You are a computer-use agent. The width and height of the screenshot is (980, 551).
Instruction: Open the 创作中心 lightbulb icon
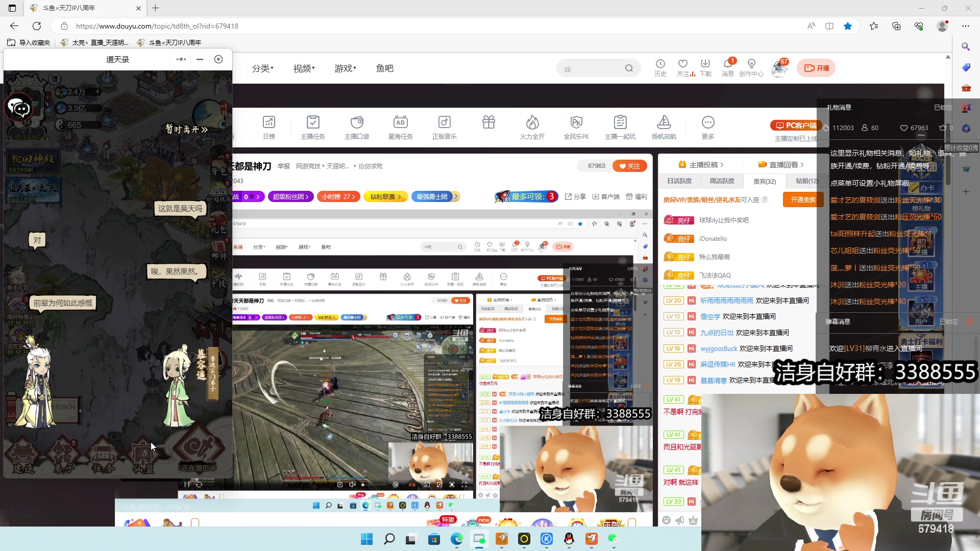(x=751, y=67)
